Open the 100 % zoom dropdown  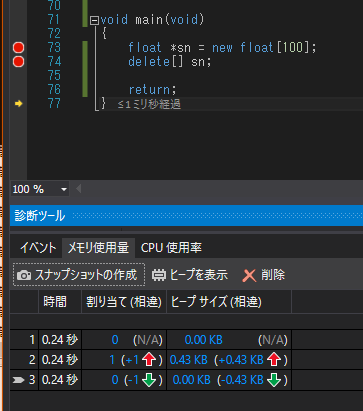coord(64,190)
